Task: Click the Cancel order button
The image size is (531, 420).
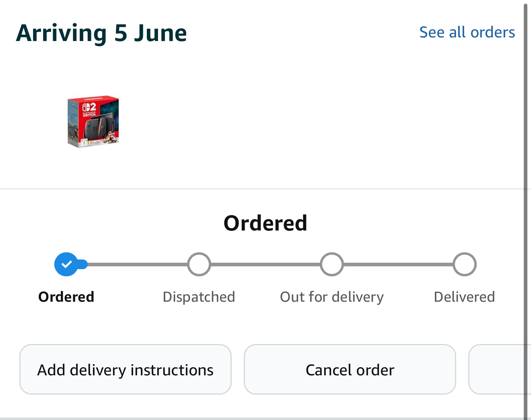Action: (x=350, y=369)
